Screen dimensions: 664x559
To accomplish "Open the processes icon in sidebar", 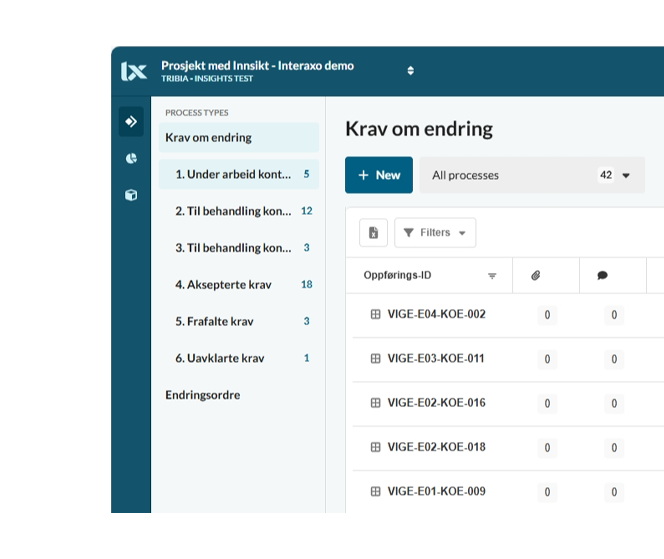I will click(131, 122).
